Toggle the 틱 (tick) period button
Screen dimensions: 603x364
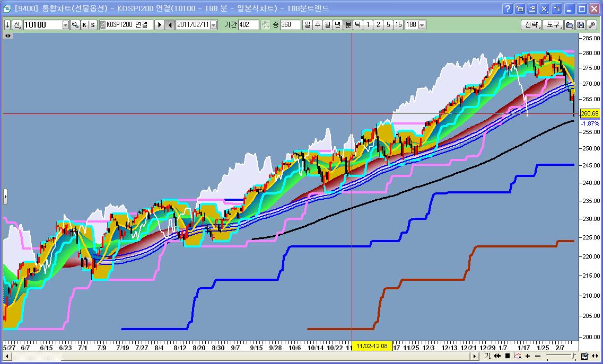[x=358, y=25]
